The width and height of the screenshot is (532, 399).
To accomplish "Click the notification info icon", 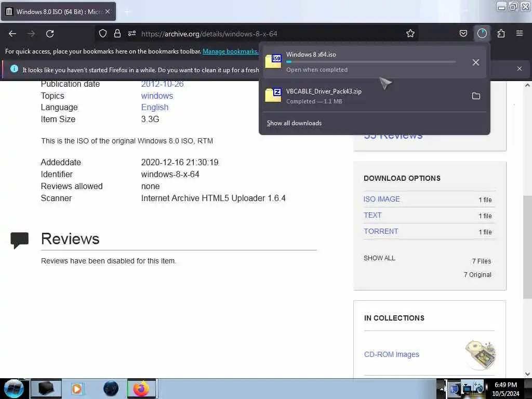I will 14,69.
